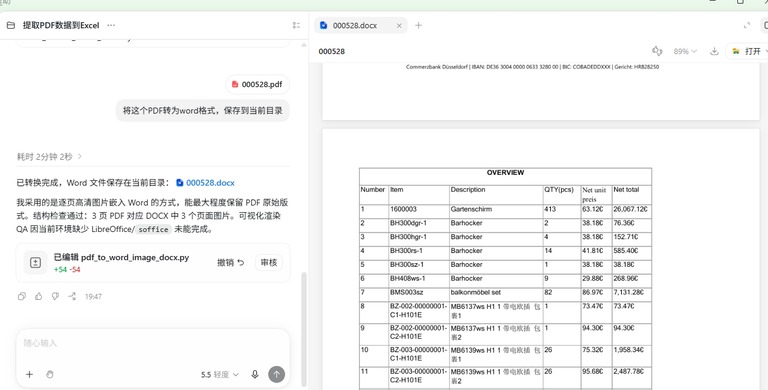Screen dimensions: 768x390
Task: Open the three-dot menu next to conversation title
Action: click(x=111, y=25)
